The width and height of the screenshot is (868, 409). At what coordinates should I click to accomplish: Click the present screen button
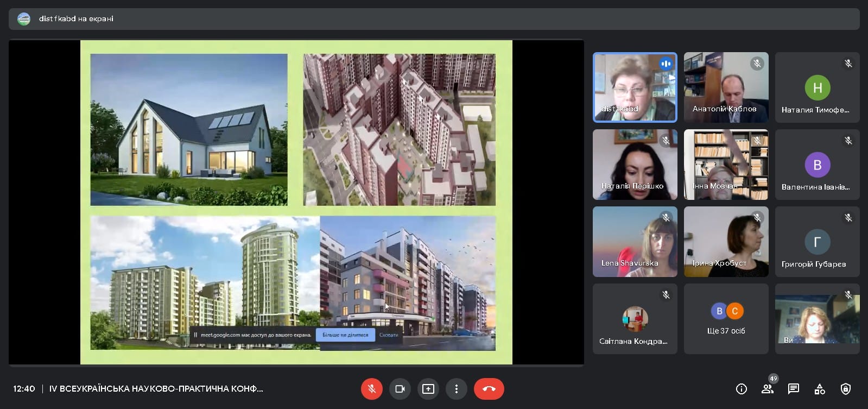tap(428, 389)
